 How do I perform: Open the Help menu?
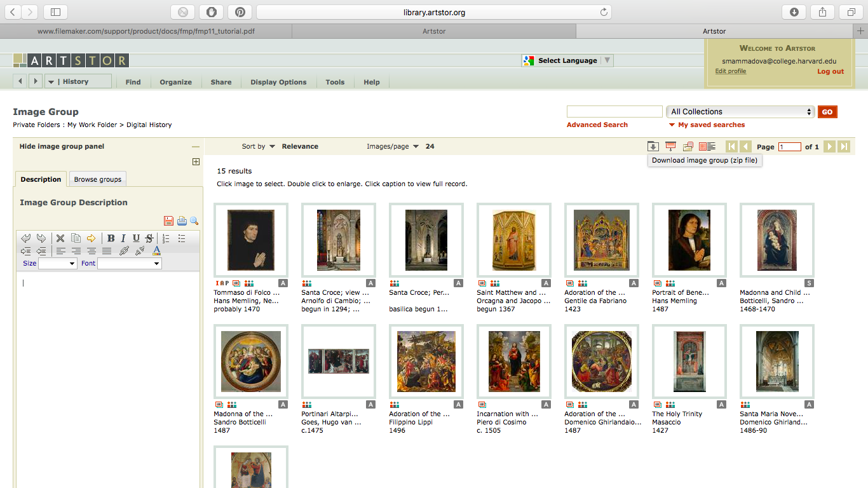point(372,82)
